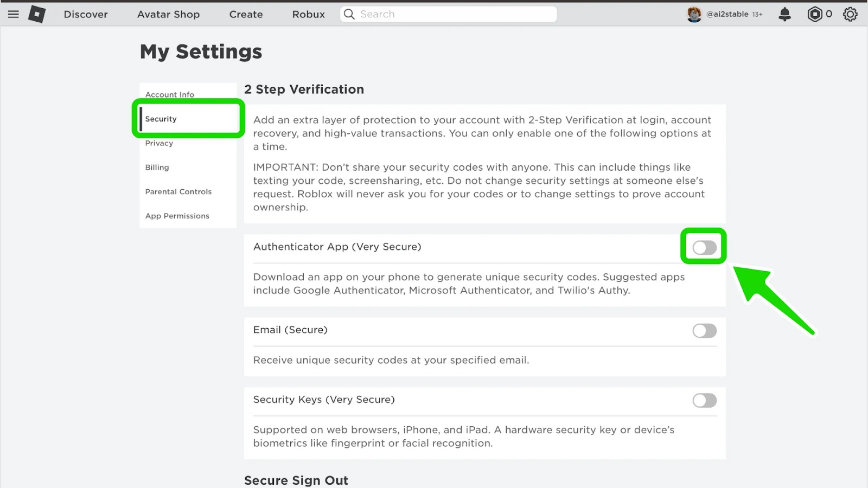Select Parental Controls tab

[178, 192]
